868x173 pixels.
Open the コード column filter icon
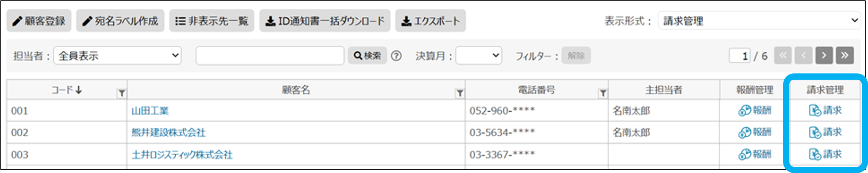click(122, 93)
